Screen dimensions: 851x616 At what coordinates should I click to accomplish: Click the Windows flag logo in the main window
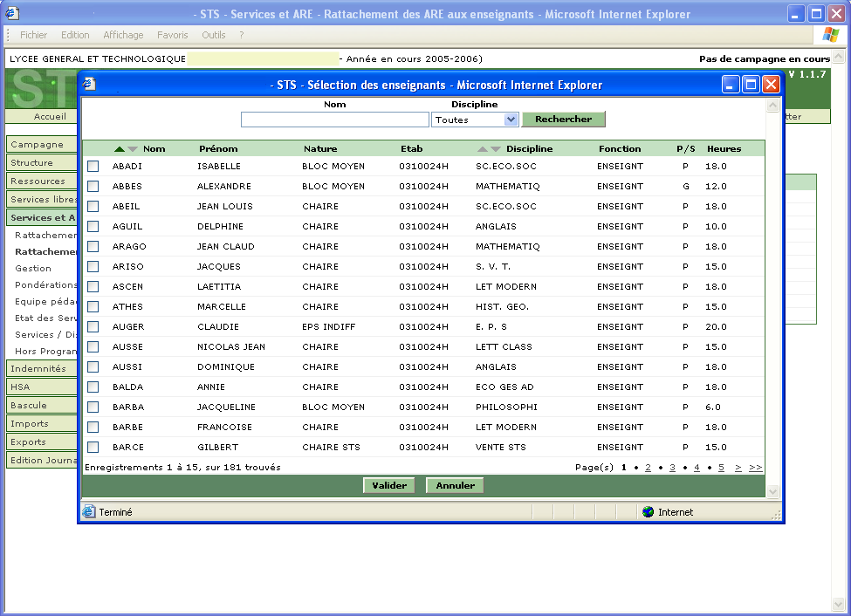pos(830,35)
